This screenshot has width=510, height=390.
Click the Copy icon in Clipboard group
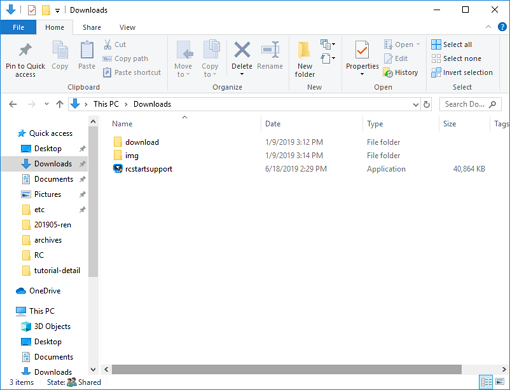pos(60,50)
